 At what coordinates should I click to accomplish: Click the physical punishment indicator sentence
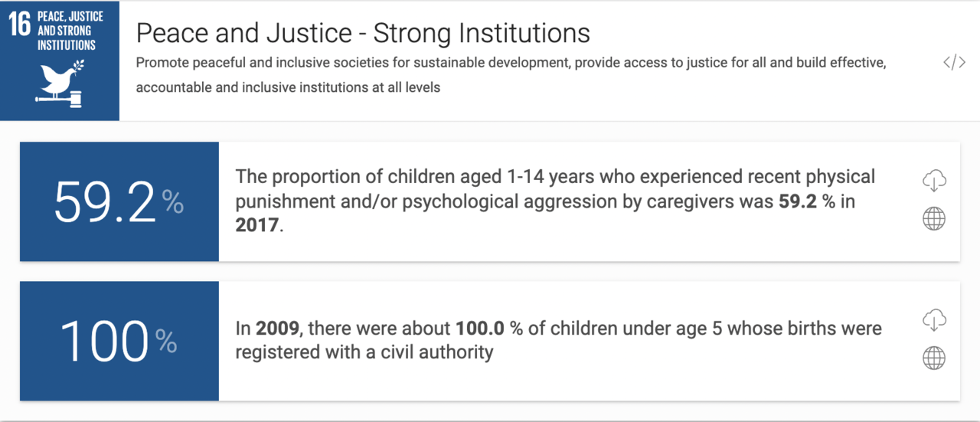point(555,201)
